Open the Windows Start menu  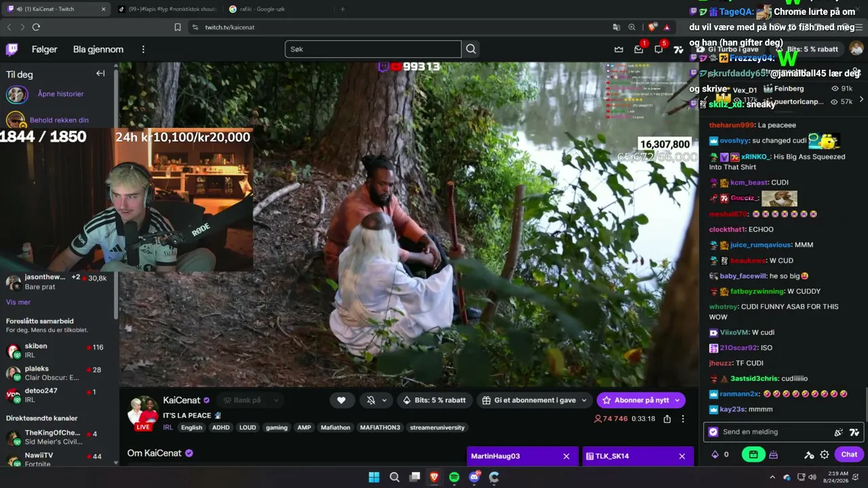point(374,477)
